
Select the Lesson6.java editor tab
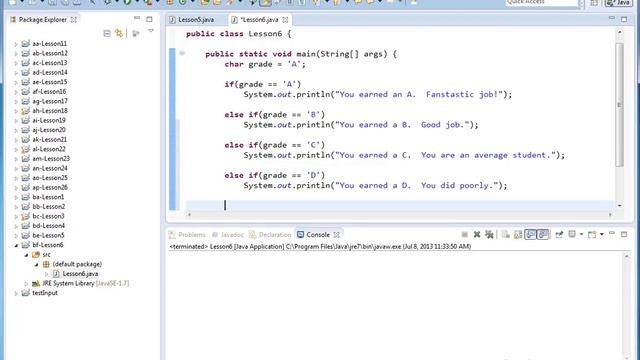pyautogui.click(x=259, y=20)
